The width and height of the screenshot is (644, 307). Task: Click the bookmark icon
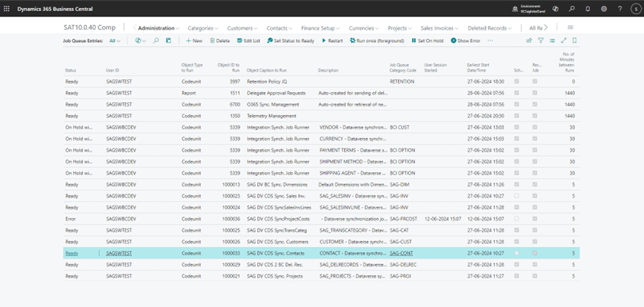tap(575, 41)
